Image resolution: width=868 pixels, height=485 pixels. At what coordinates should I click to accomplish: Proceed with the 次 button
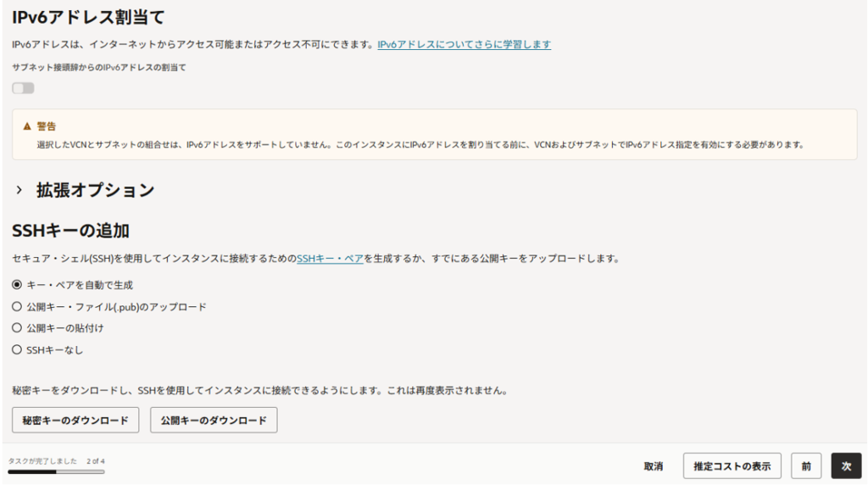[x=846, y=466]
